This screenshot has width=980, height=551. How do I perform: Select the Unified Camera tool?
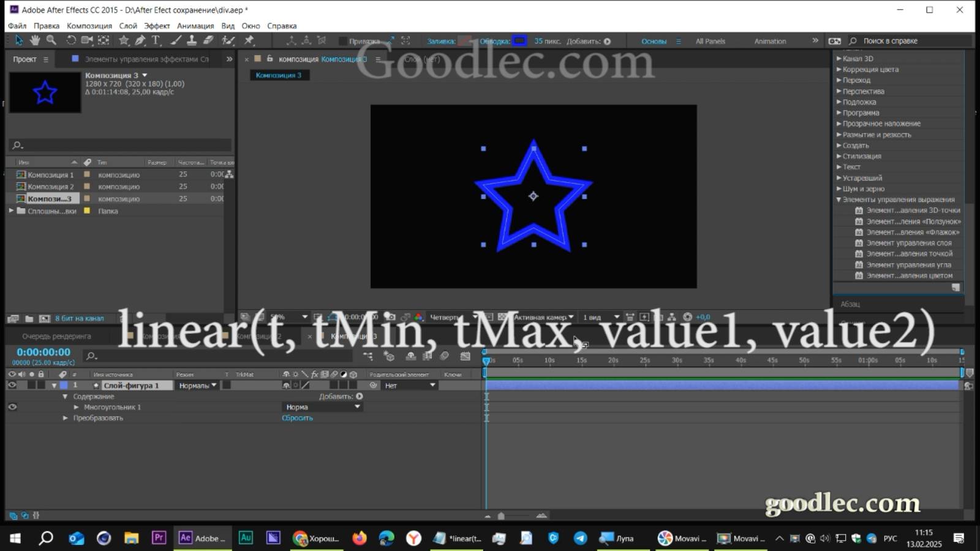coord(87,40)
